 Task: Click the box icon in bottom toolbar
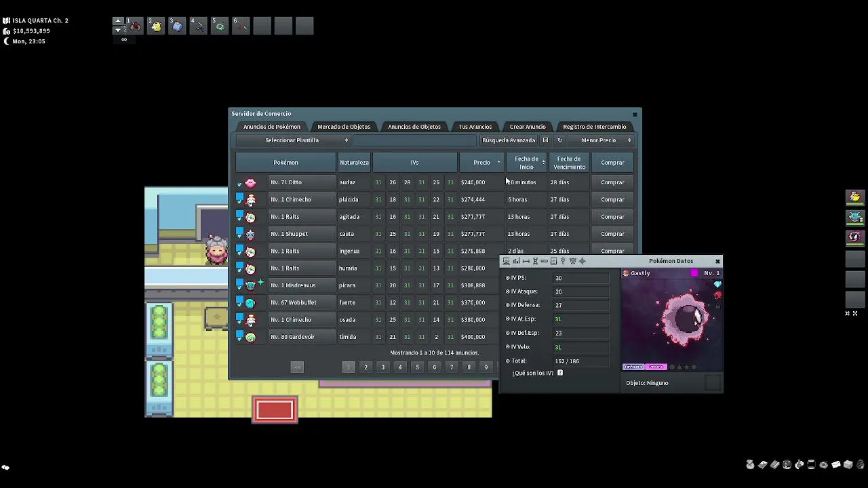click(x=848, y=465)
